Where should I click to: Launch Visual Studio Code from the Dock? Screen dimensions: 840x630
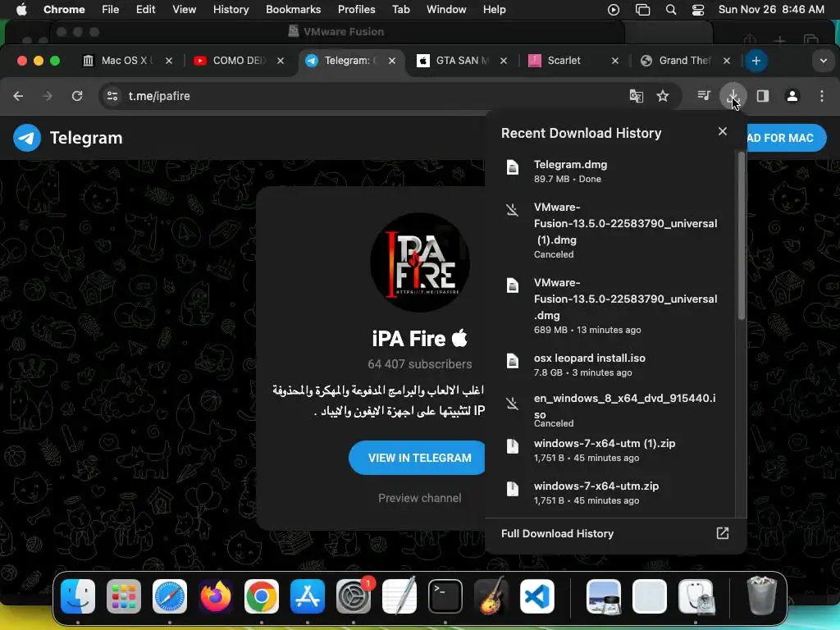(537, 596)
